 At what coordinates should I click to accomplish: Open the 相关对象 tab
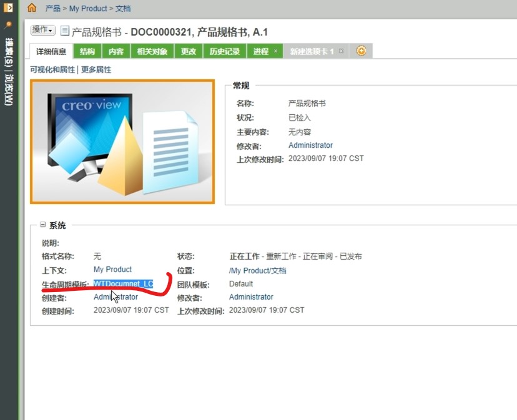point(152,51)
